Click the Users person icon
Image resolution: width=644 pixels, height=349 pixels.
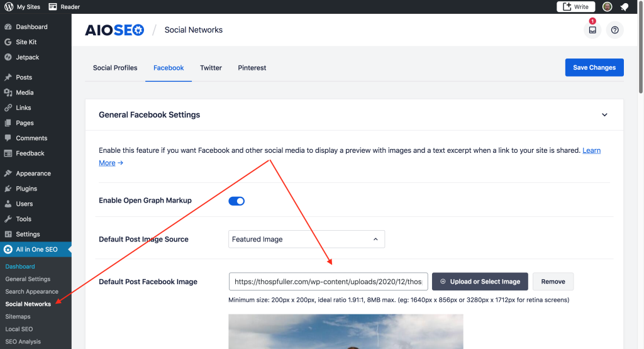pos(8,204)
